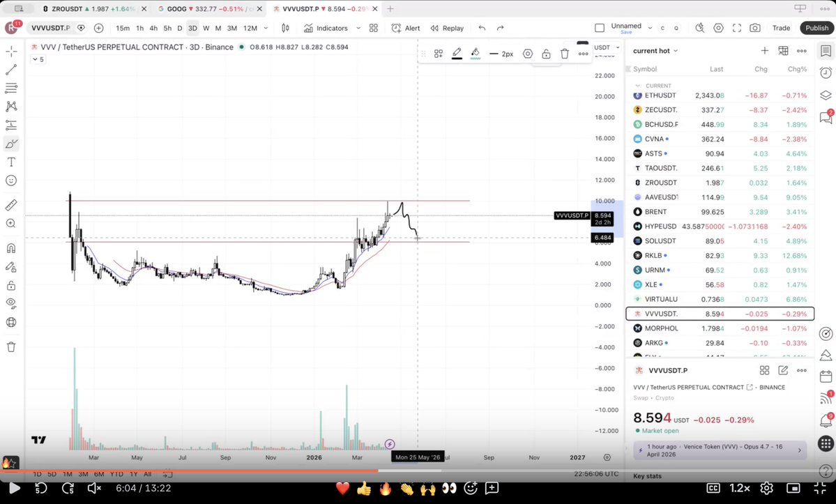The height and width of the screenshot is (504, 836).
Task: Enter fullscreen chart mode
Action: point(737,28)
